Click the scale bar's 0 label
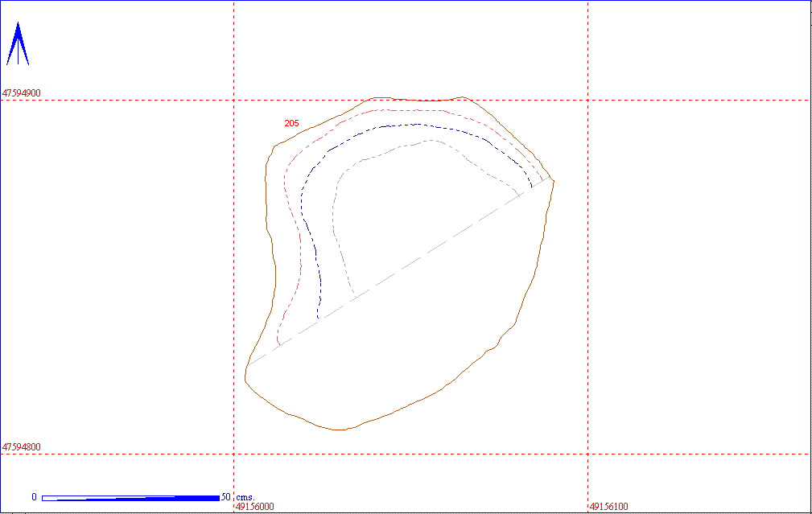The image size is (812, 514). [x=34, y=497]
